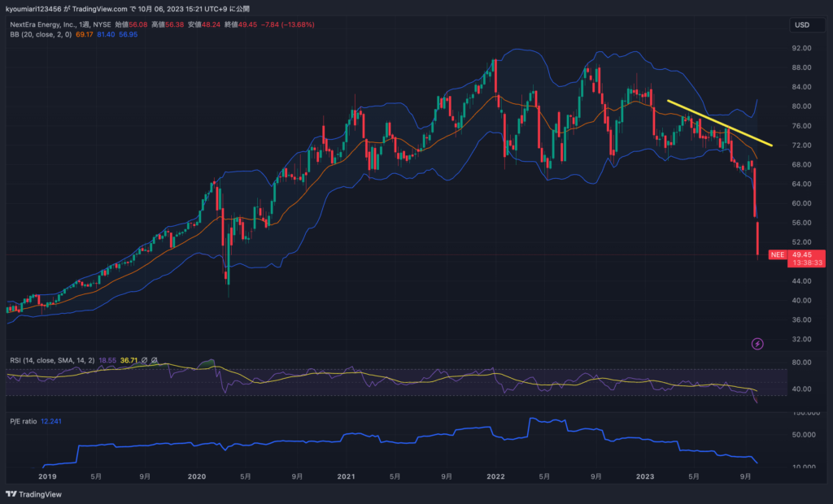Click the 49.45 last price label
The width and height of the screenshot is (833, 504).
click(x=802, y=255)
